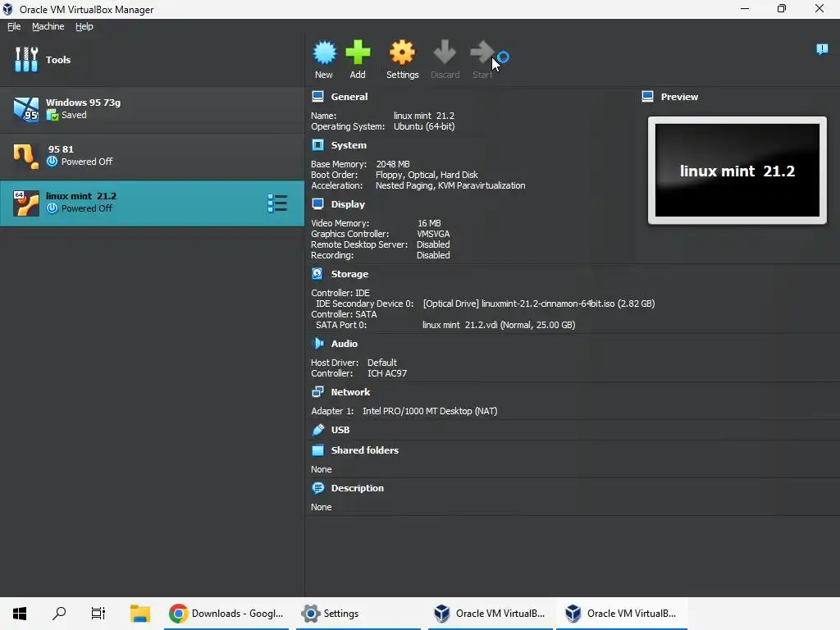The width and height of the screenshot is (840, 630).
Task: Select the linux mint 21.2 machine name
Action: (x=81, y=196)
